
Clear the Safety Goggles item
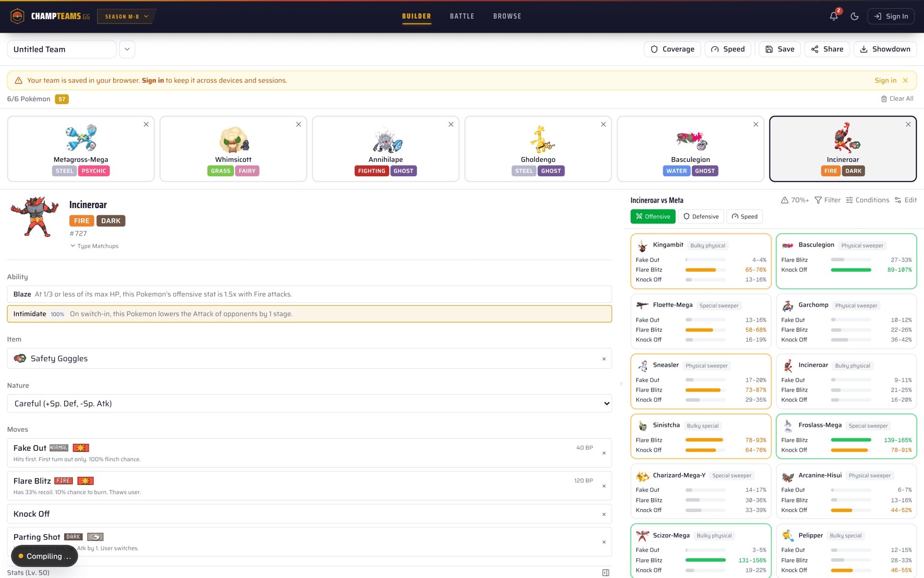click(604, 359)
